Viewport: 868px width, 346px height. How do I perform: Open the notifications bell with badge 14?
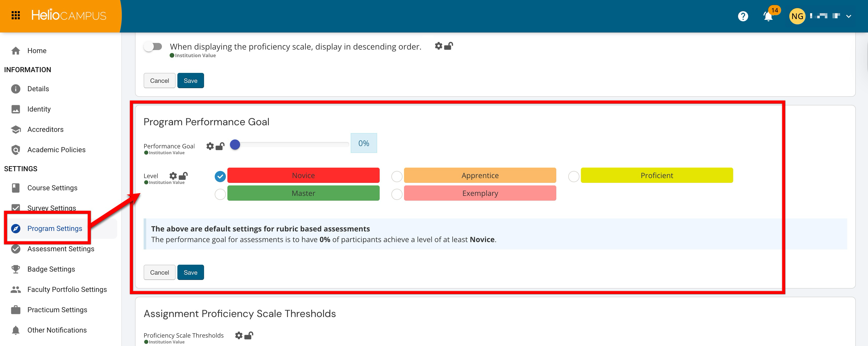point(768,16)
